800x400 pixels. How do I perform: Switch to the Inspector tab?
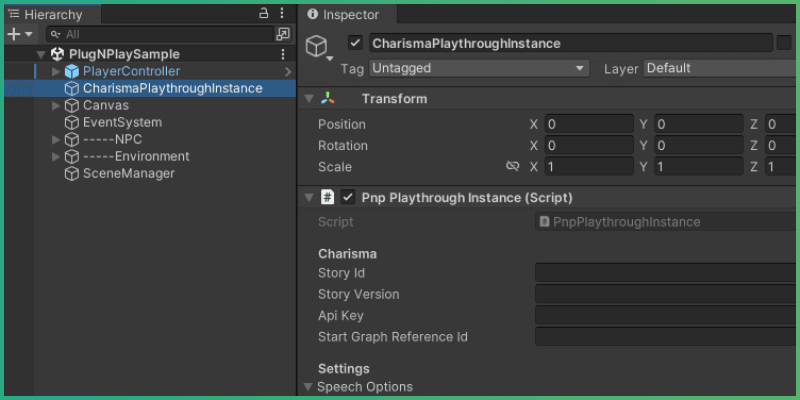343,14
